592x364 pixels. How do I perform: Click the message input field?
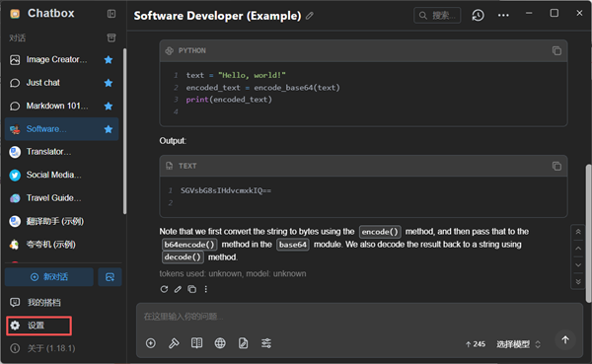coord(359,317)
